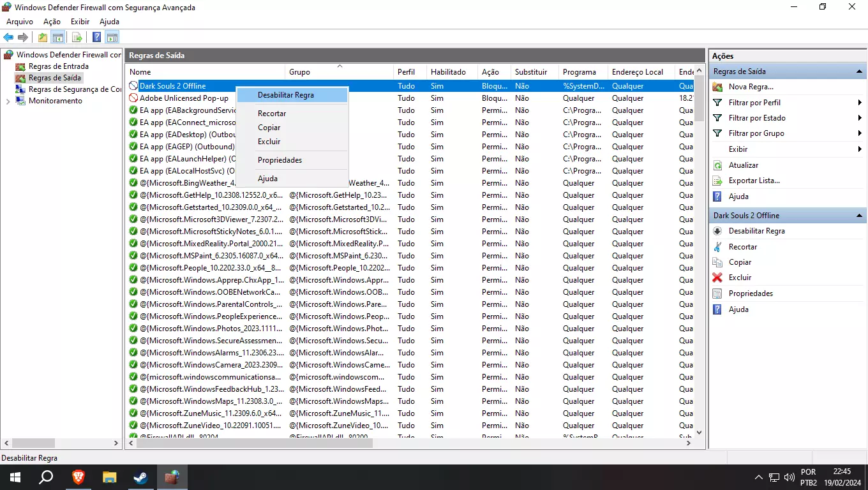868x490 pixels.
Task: Select Regras de Entrada in the tree
Action: tap(58, 66)
